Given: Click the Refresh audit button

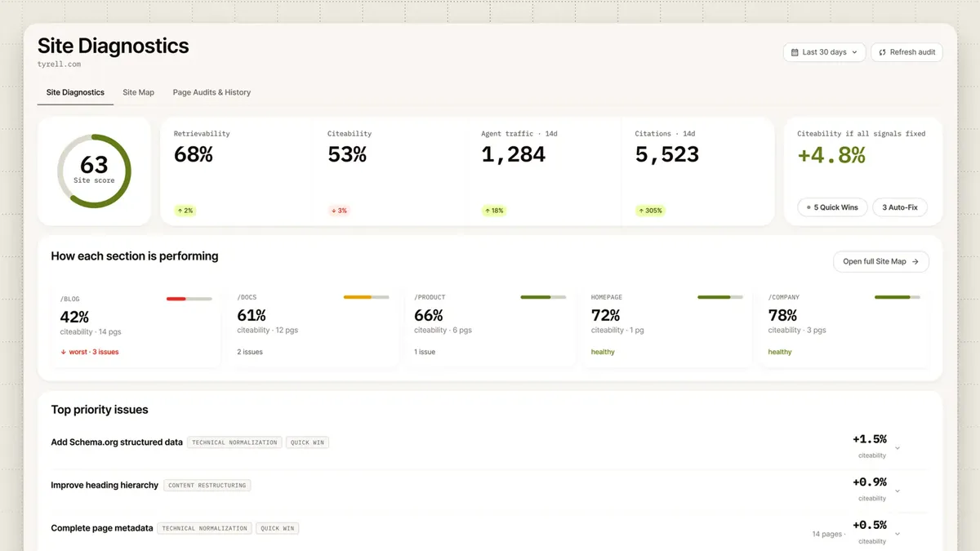Looking at the screenshot, I should click(x=906, y=52).
